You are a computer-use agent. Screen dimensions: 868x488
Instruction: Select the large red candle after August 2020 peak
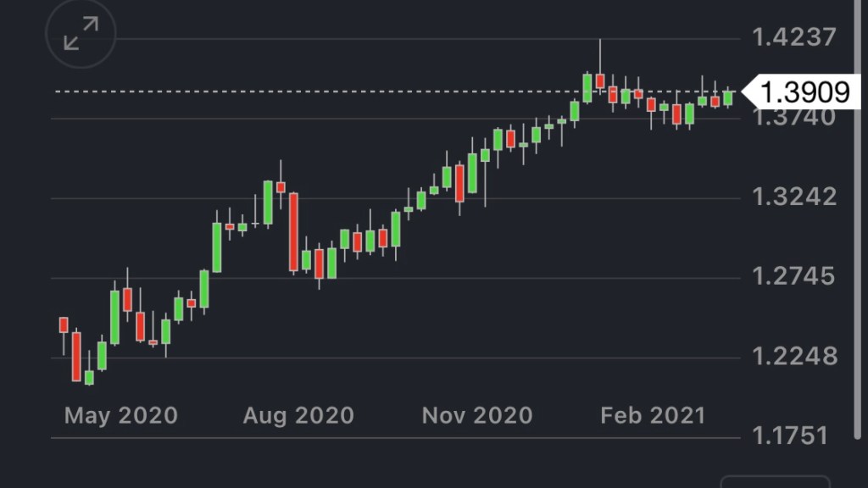coord(293,231)
